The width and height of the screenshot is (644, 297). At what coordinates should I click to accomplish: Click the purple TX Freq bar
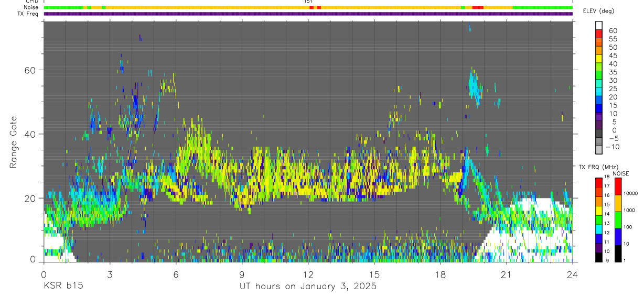(308, 14)
